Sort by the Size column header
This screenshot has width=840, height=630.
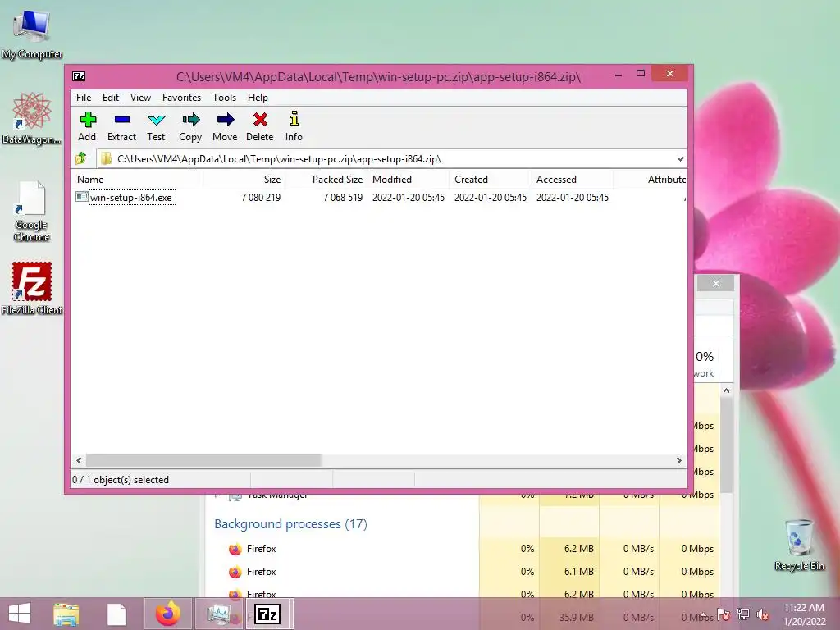point(244,180)
